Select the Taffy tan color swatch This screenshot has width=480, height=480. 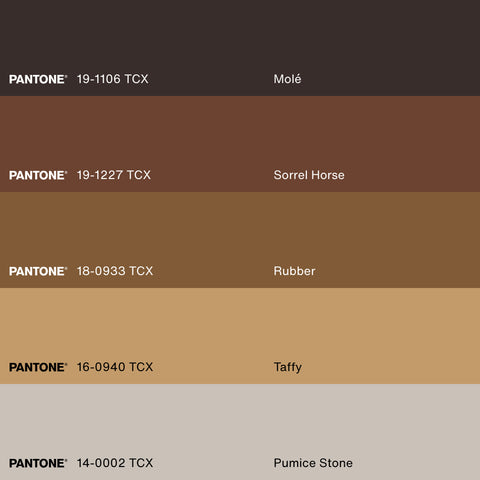click(x=240, y=336)
